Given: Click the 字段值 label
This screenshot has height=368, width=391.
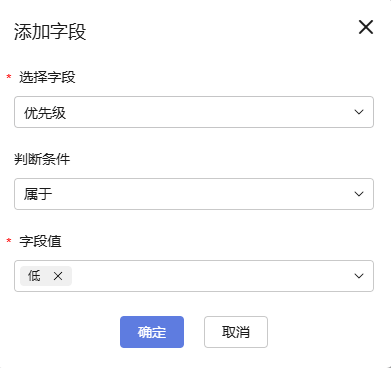Looking at the screenshot, I should (40, 241).
